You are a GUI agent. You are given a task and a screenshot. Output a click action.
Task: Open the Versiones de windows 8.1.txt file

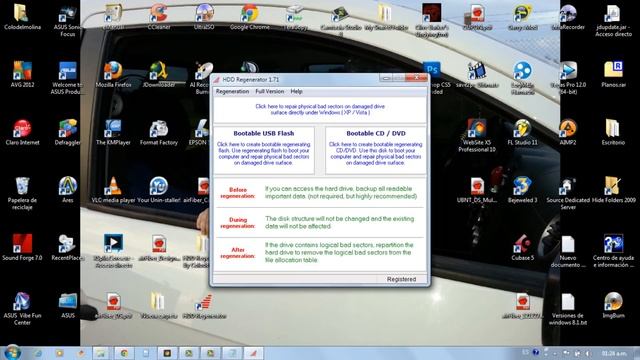(568, 309)
